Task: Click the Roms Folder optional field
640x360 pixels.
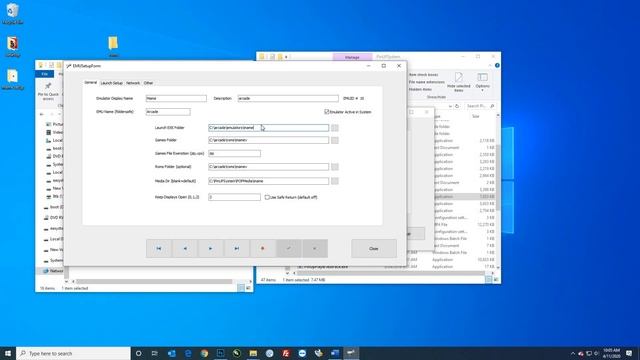Action: click(268, 167)
